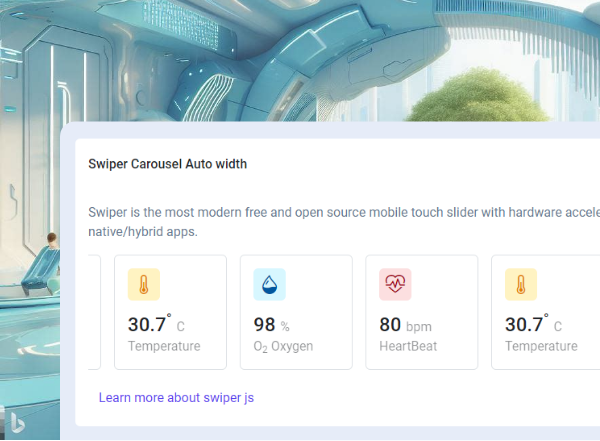Open the Learn more about swiper js link
600x441 pixels.
[176, 398]
